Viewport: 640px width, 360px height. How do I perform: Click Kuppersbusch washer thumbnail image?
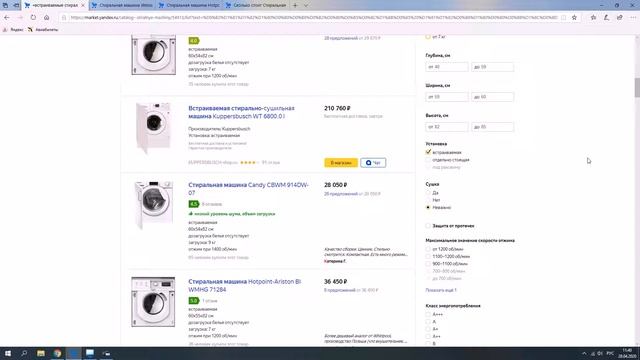click(x=153, y=127)
